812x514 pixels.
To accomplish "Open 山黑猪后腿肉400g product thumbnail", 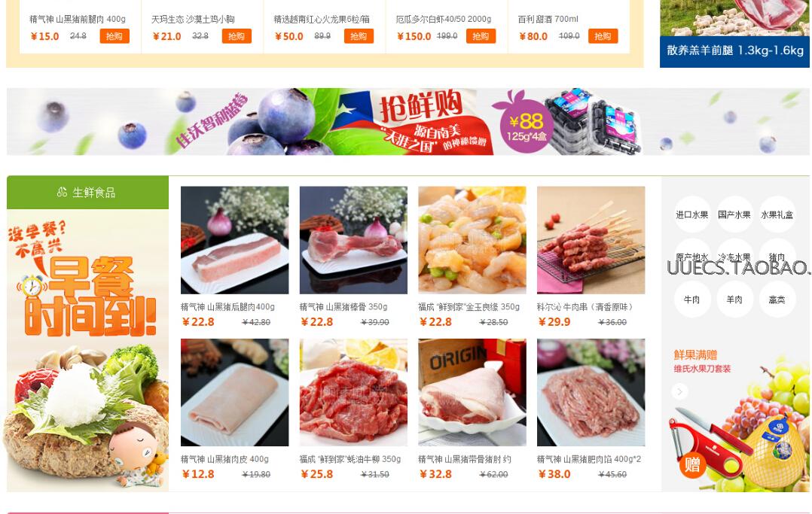I will coord(234,240).
